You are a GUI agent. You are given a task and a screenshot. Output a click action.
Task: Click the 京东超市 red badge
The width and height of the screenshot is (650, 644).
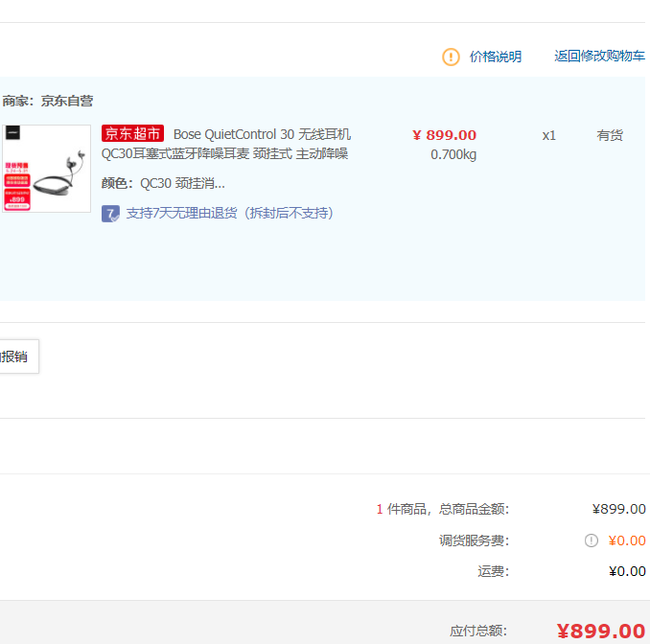(x=132, y=133)
